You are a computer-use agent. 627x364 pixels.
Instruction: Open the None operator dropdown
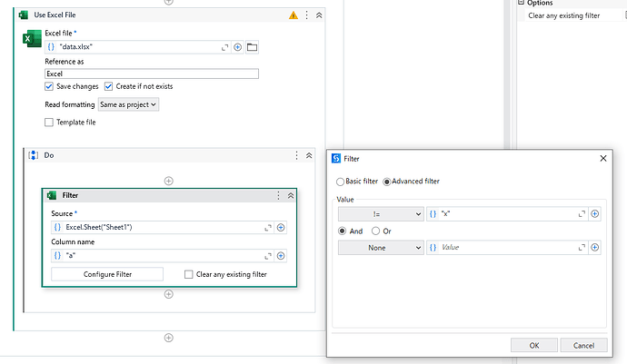pos(381,248)
